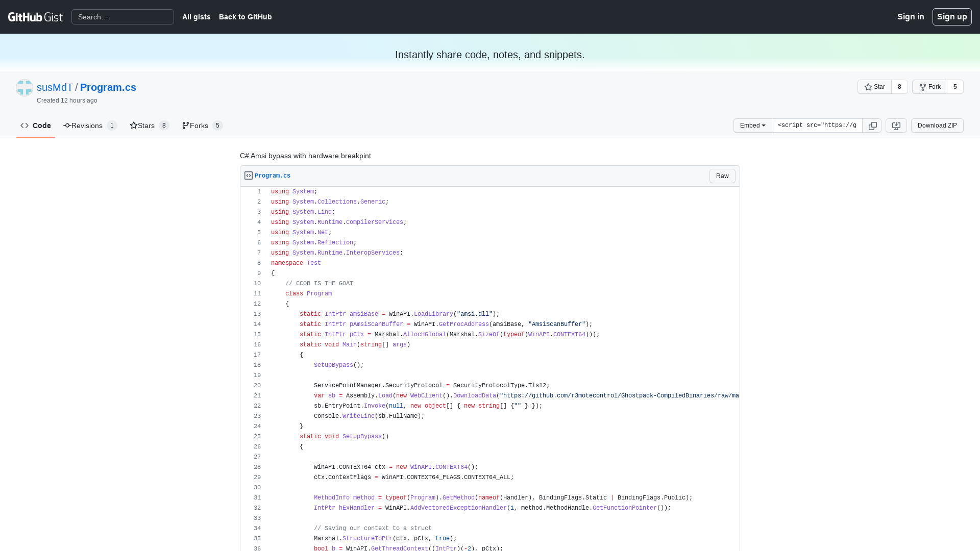
Task: Go Back to GitHub via the header link
Action: 246,17
